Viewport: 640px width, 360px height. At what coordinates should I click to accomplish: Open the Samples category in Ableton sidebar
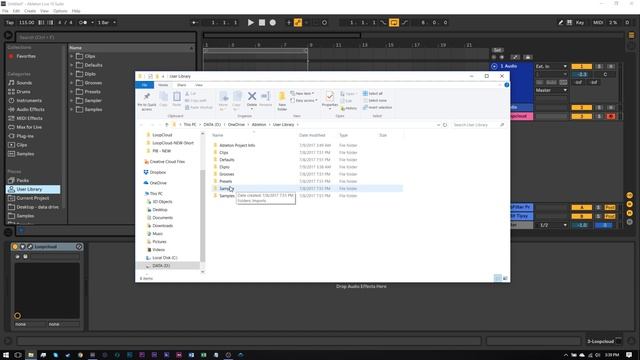pyautogui.click(x=25, y=154)
